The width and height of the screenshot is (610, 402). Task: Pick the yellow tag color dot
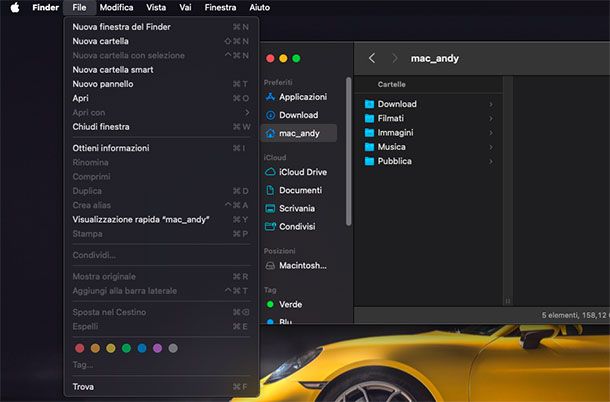coord(111,348)
